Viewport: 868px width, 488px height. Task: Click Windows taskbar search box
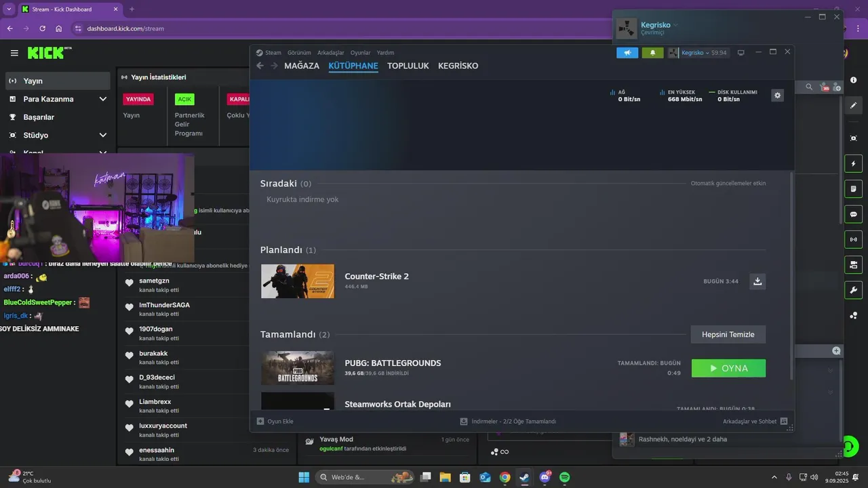pyautogui.click(x=366, y=477)
